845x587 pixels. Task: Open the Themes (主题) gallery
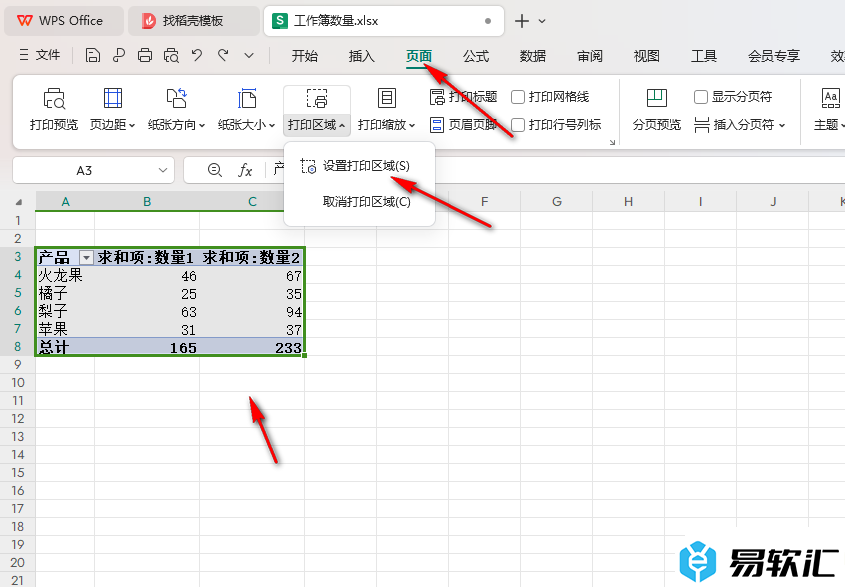point(829,109)
